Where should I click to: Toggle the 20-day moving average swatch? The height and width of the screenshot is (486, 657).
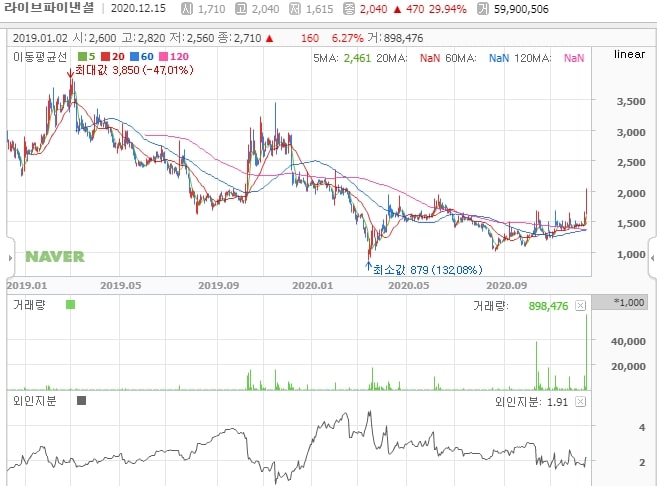point(106,57)
